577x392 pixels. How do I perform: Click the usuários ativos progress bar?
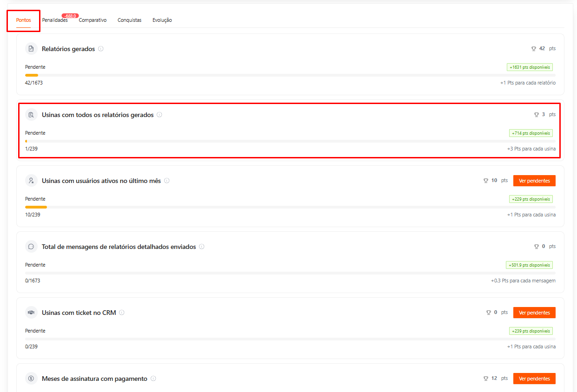(290, 207)
